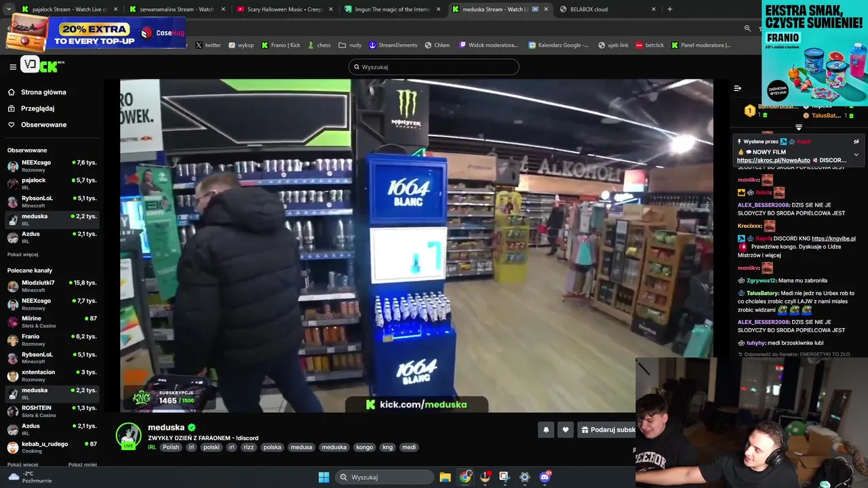This screenshot has width=868, height=488.
Task: Click the medi tag
Action: coord(409,447)
